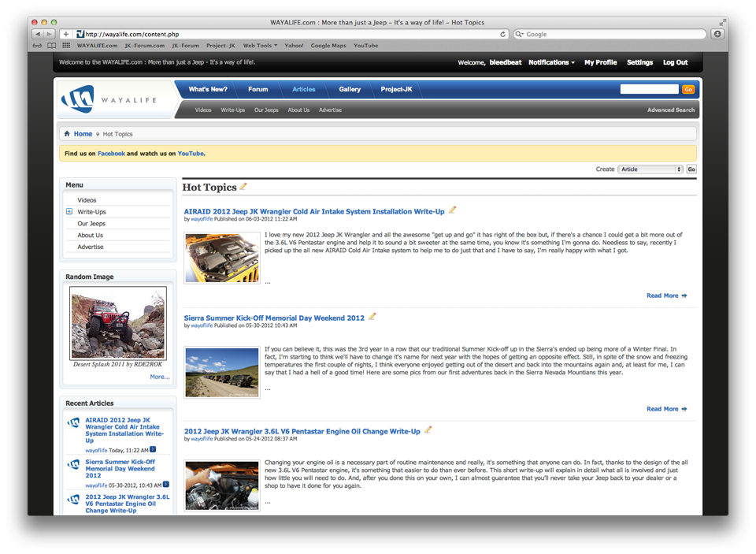756x554 pixels.
Task: Open downloads button beside Google search
Action: coord(718,34)
